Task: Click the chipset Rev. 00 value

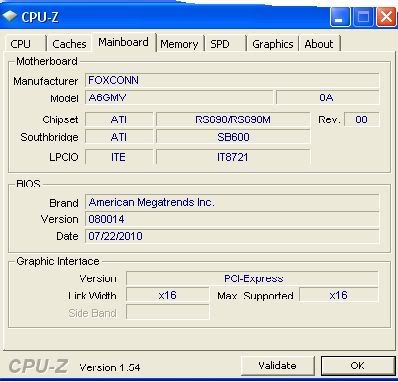Action: pyautogui.click(x=362, y=119)
